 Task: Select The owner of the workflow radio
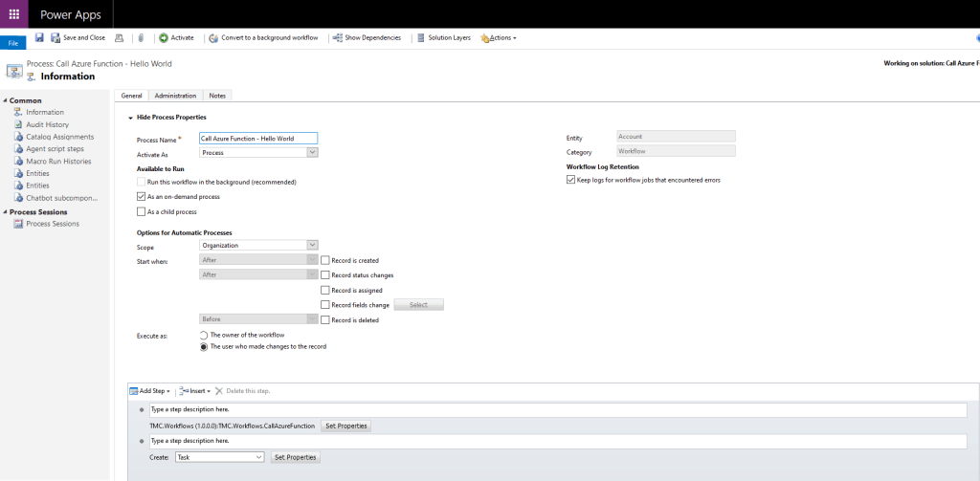point(203,335)
